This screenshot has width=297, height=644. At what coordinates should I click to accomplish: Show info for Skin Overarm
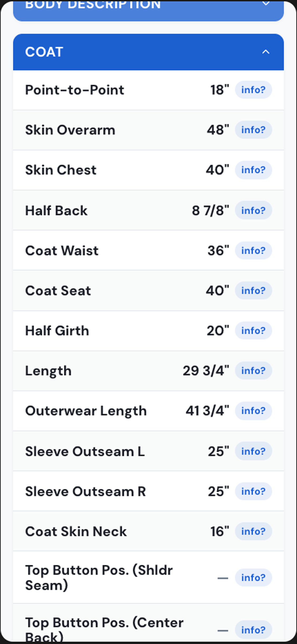253,130
